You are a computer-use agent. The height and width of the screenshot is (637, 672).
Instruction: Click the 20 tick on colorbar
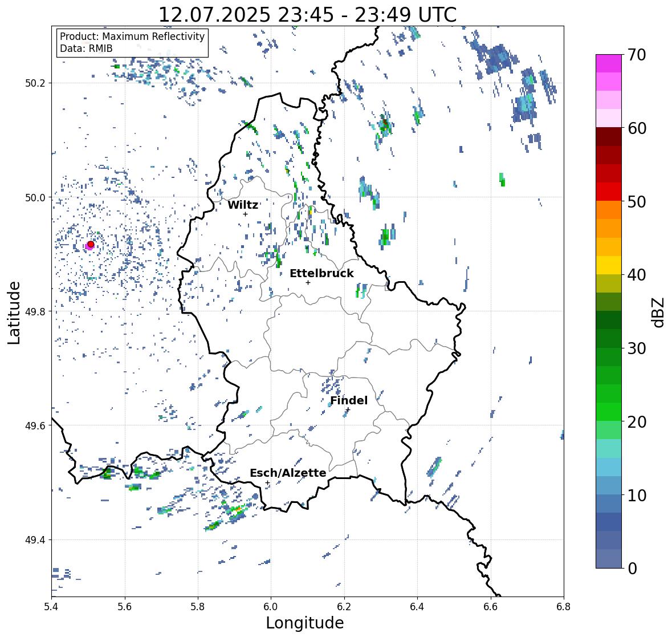click(637, 422)
